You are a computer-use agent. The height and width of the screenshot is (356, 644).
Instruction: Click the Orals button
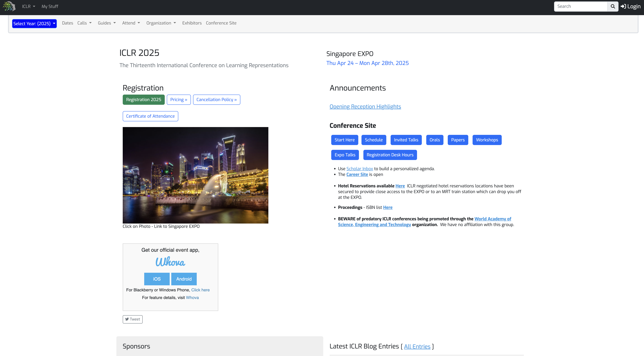pos(435,140)
